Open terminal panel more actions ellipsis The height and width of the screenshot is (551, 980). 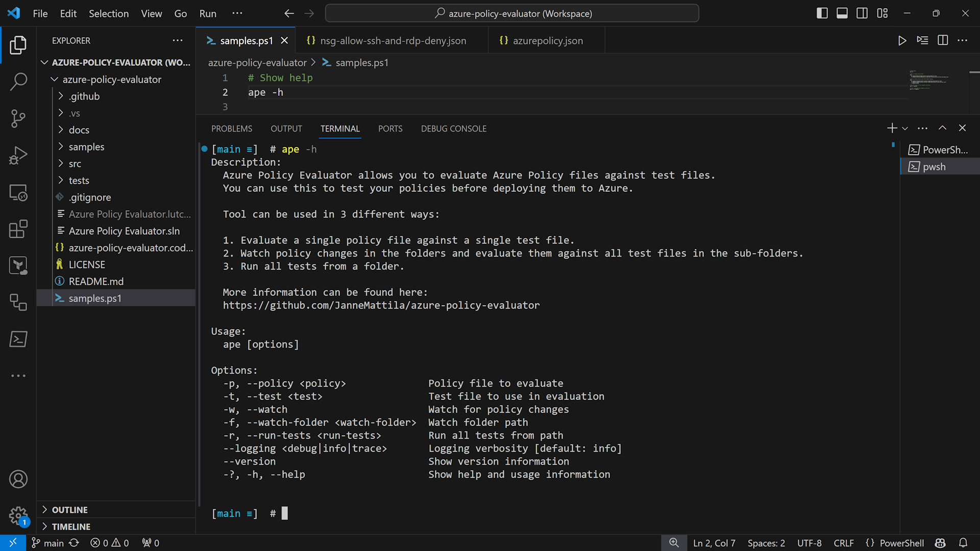coord(922,128)
